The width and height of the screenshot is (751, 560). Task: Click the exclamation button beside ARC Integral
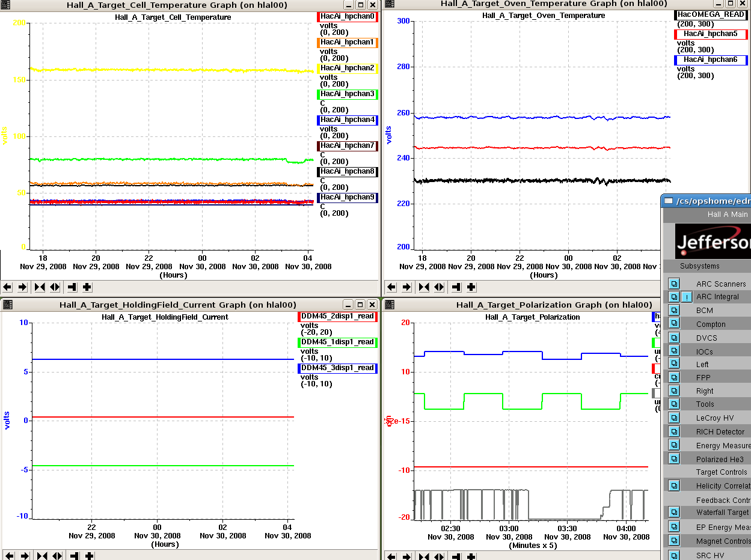tap(687, 297)
